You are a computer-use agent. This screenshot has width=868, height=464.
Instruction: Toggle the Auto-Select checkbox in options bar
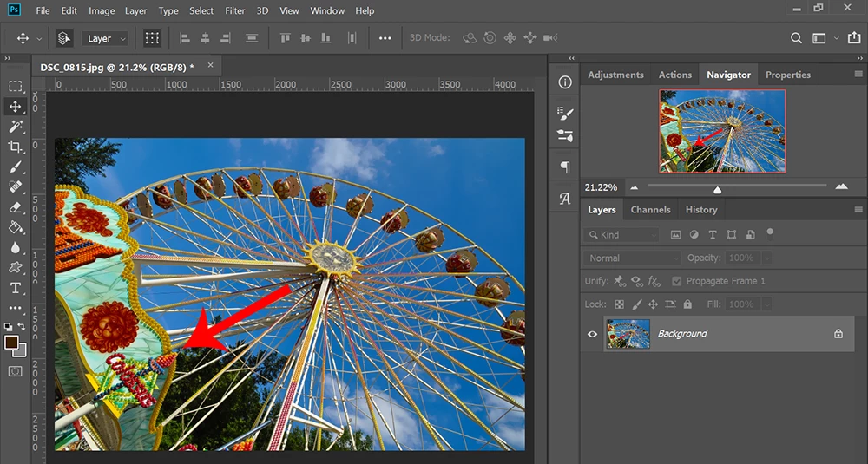(x=63, y=38)
